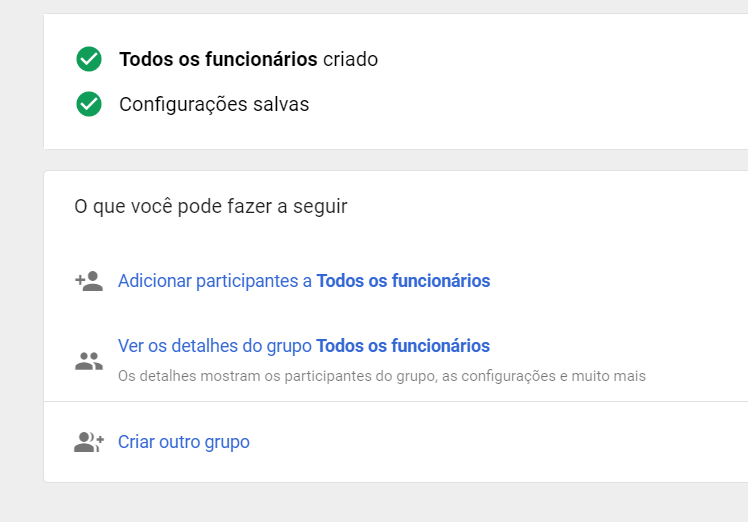Click the new-group icon beside Criar outro grupo

coord(89,442)
